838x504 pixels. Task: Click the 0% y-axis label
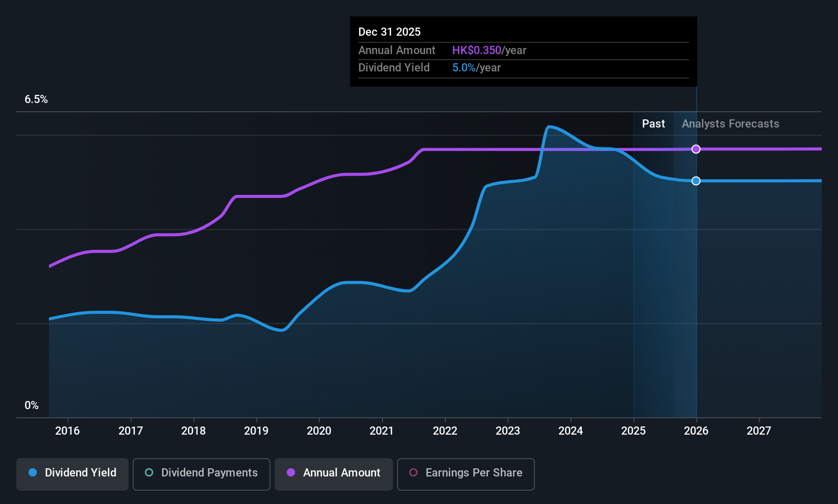pyautogui.click(x=32, y=406)
